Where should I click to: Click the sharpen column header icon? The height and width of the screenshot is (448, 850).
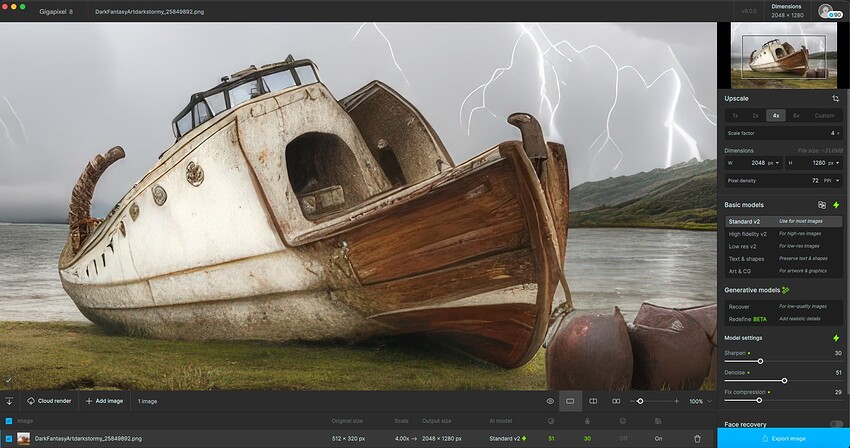[x=587, y=421]
